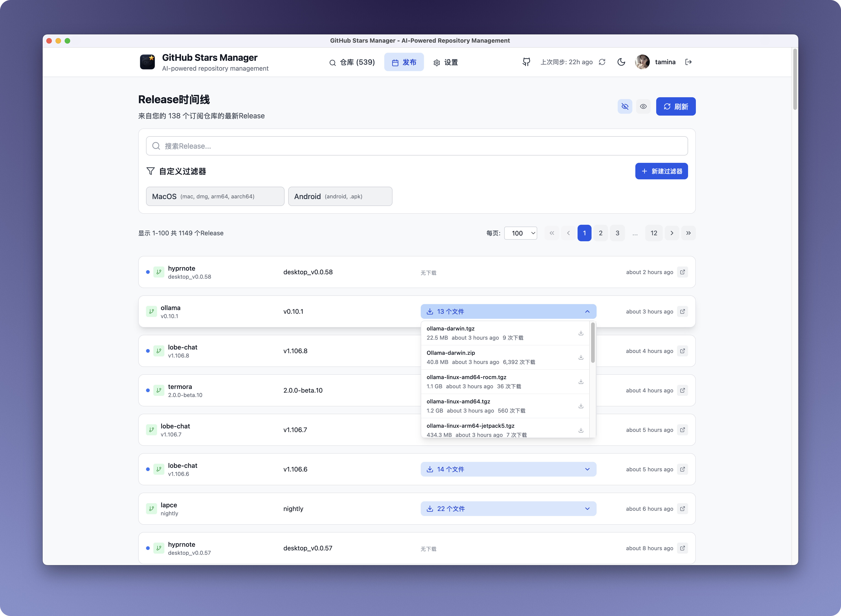
Task: Click the logout icon next to tamina
Action: [x=688, y=62]
